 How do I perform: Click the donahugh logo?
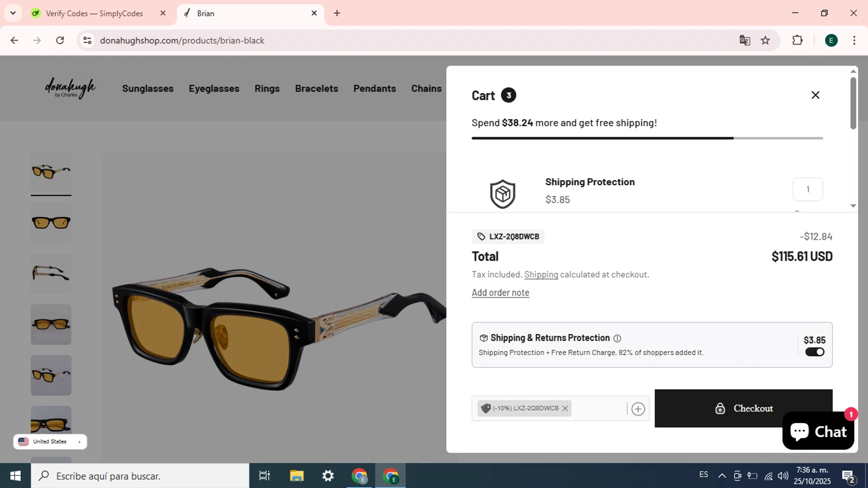pos(71,88)
